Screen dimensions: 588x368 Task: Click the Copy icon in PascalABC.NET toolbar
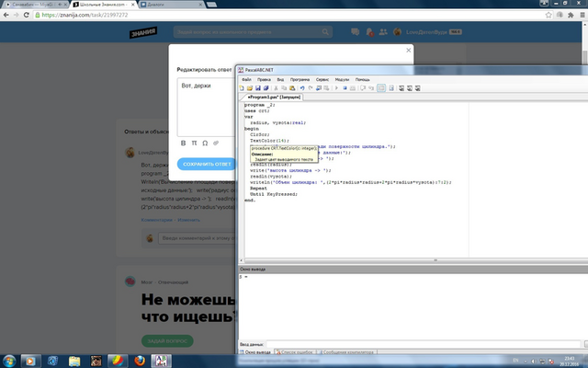pos(284,88)
